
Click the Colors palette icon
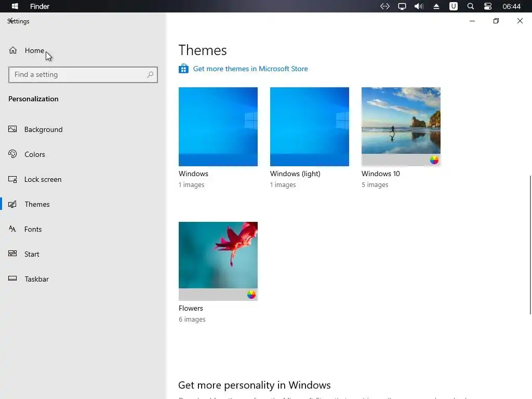[x=12, y=154]
